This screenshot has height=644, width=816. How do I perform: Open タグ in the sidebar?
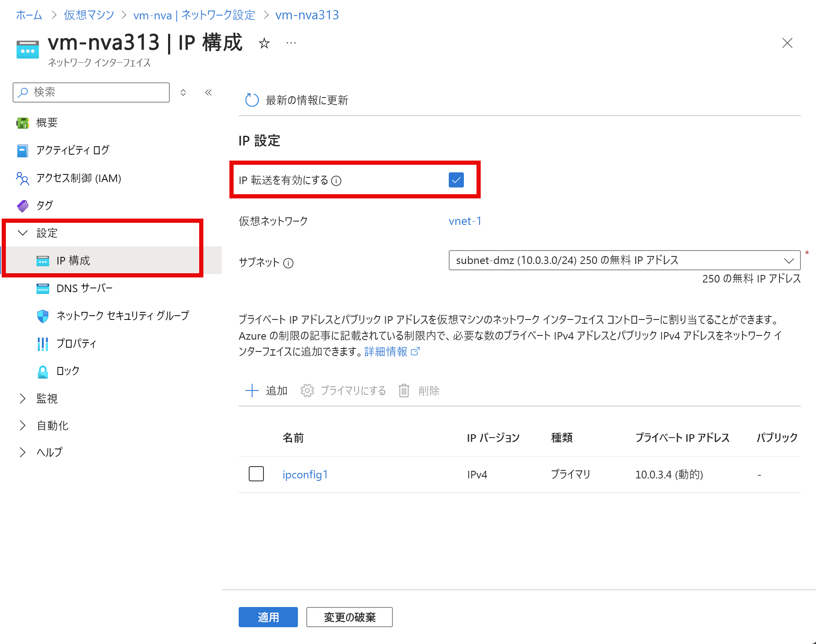[45, 206]
